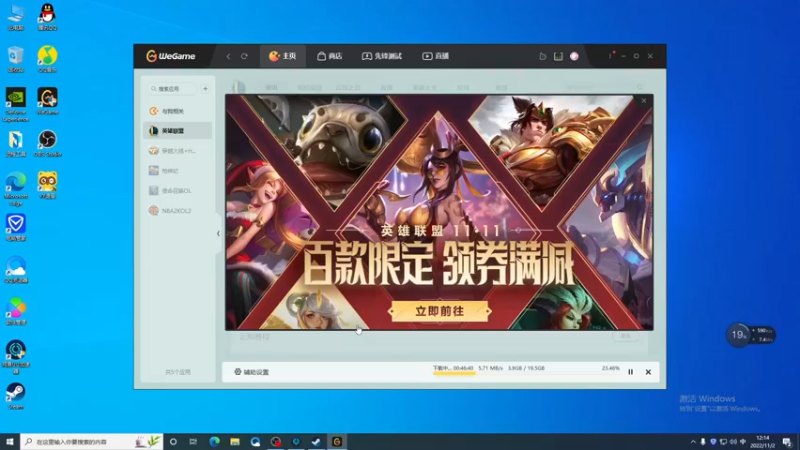Open the Windows Start menu
Screen dimensions: 800x450
(10, 442)
